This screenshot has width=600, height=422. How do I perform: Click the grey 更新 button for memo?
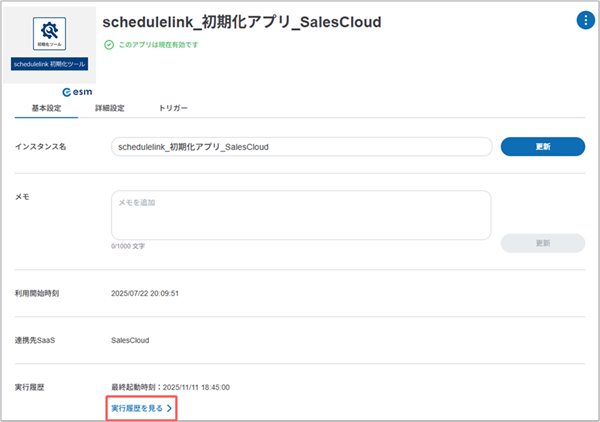pos(542,243)
